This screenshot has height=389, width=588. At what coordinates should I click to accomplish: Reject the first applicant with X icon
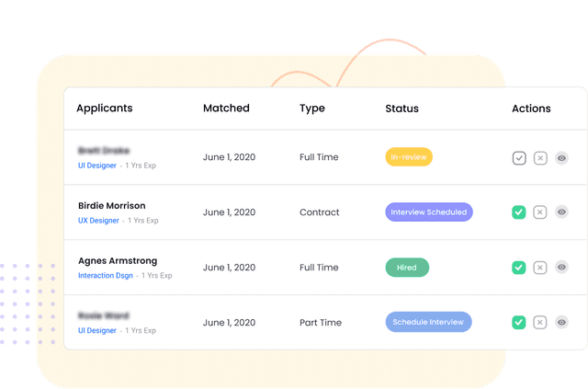point(540,158)
